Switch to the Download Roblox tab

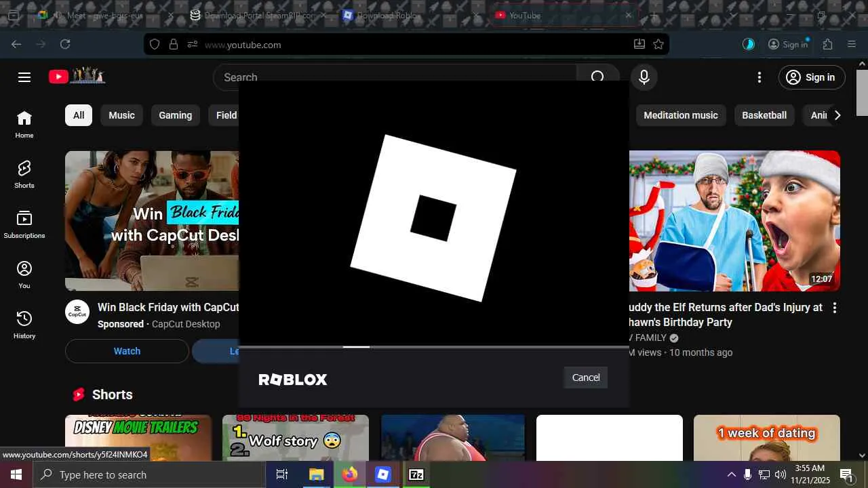tap(410, 15)
